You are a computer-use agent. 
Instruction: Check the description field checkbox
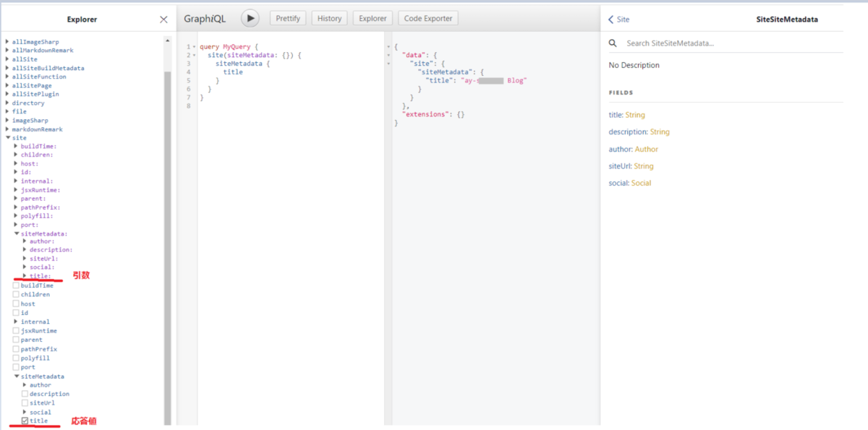tap(25, 394)
